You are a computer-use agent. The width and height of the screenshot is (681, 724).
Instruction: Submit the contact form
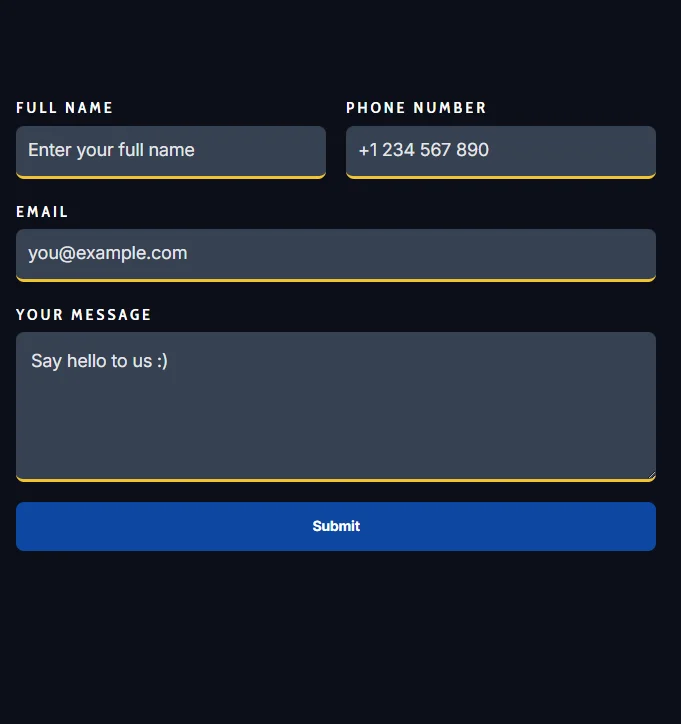336,526
